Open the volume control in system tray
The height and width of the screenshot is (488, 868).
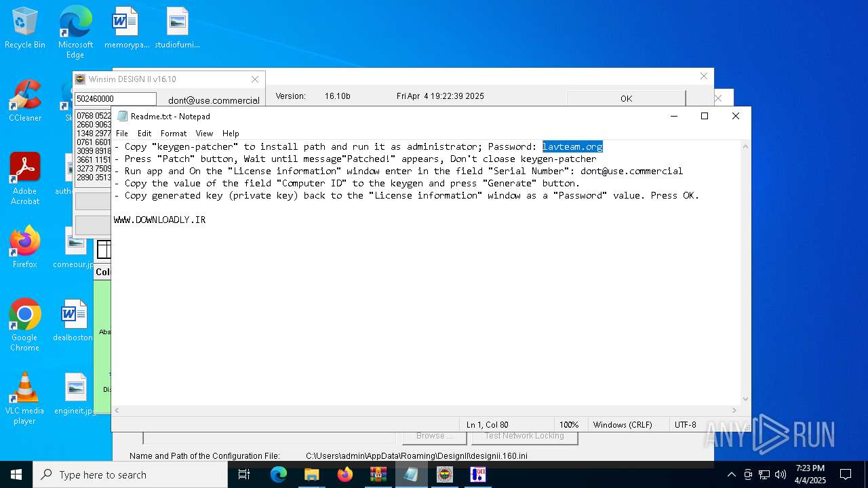[x=781, y=474]
